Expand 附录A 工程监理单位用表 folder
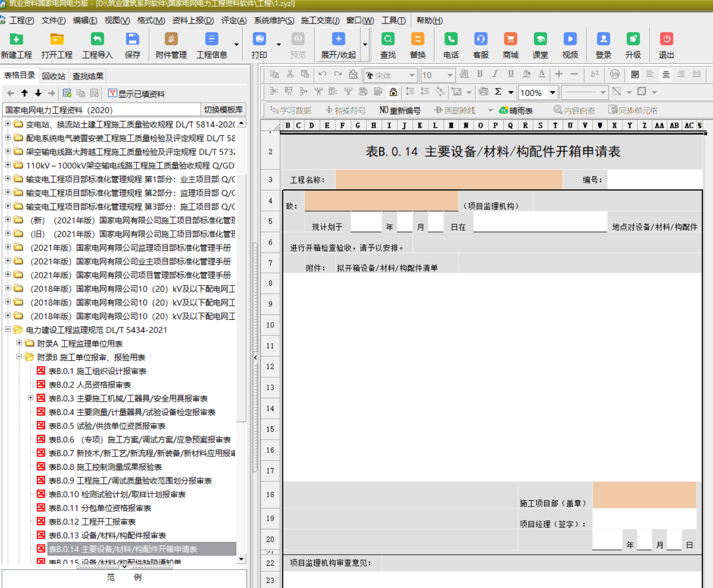This screenshot has width=713, height=588. 19,343
